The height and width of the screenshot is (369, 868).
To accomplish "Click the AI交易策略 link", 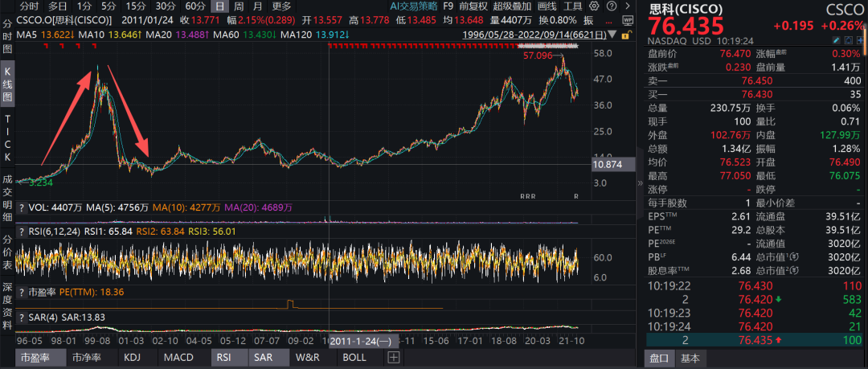I will click(414, 6).
